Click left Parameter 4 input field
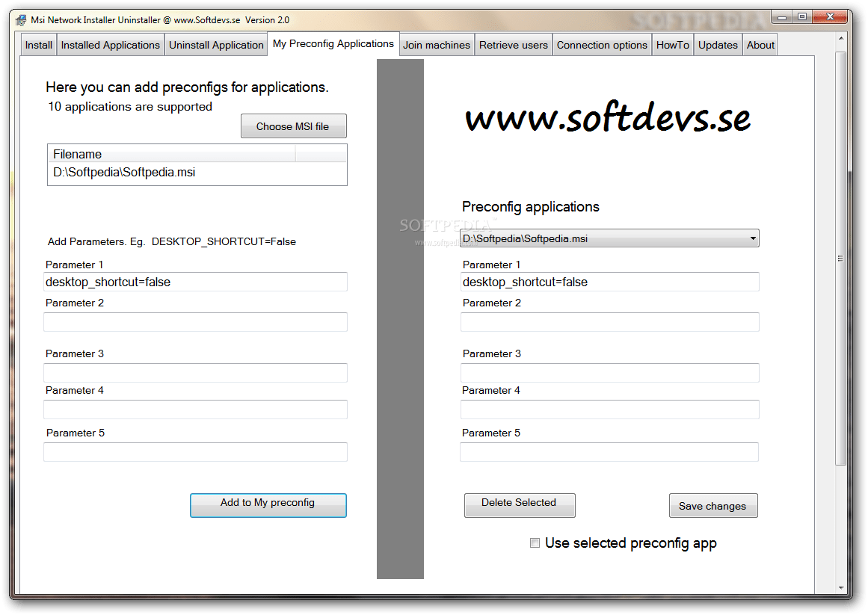 (x=195, y=410)
